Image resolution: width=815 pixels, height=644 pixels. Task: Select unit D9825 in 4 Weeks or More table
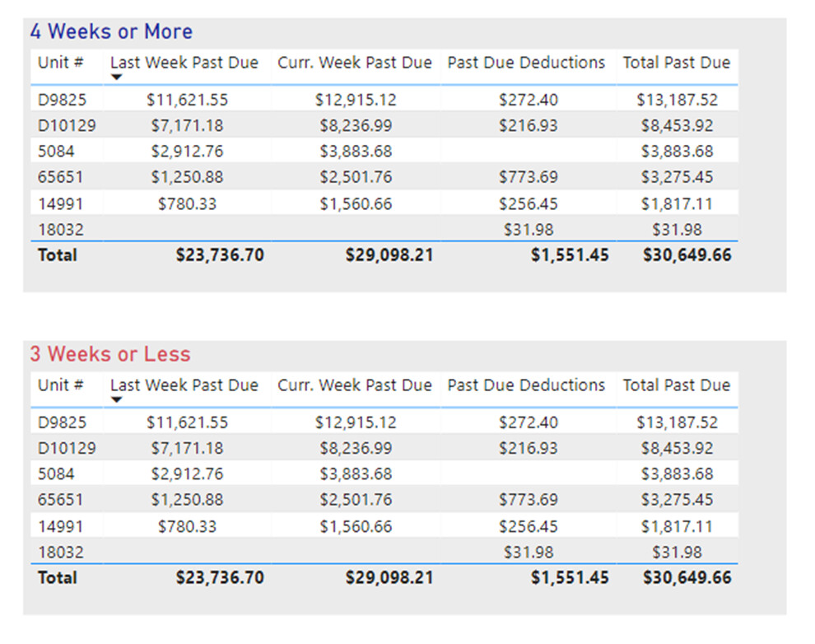pyautogui.click(x=62, y=100)
